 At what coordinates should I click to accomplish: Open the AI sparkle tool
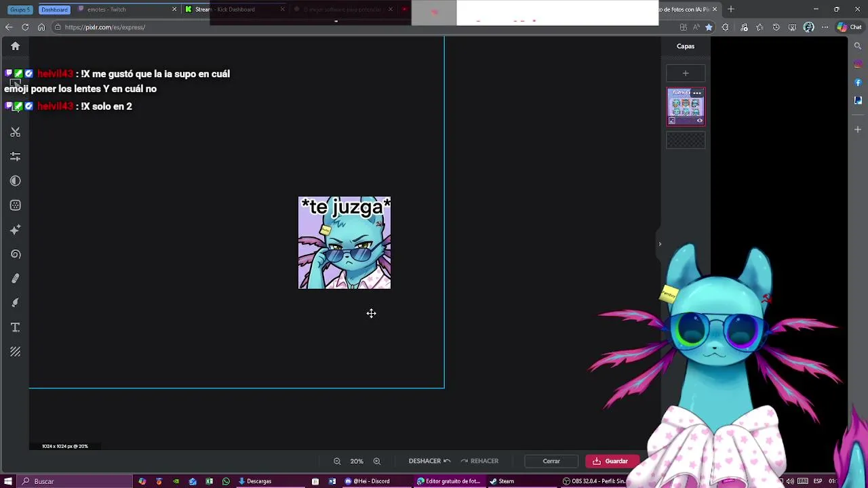[15, 230]
